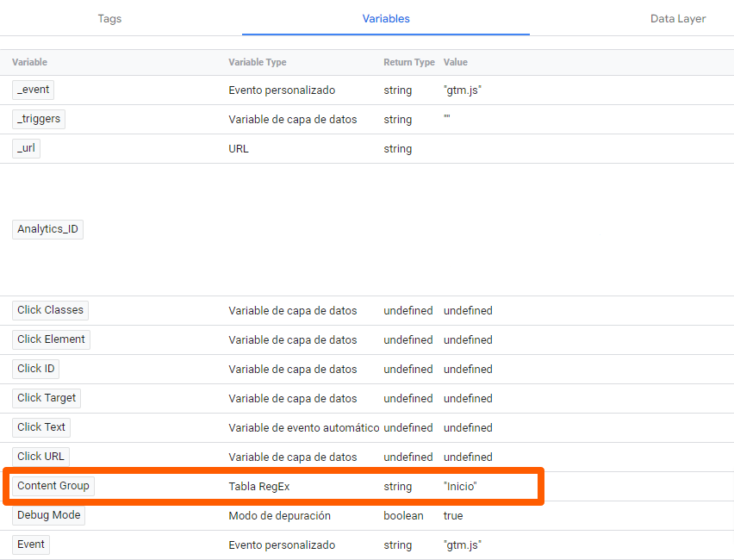Image resolution: width=734 pixels, height=560 pixels.
Task: Click the _triggers variable chip
Action: tap(39, 119)
